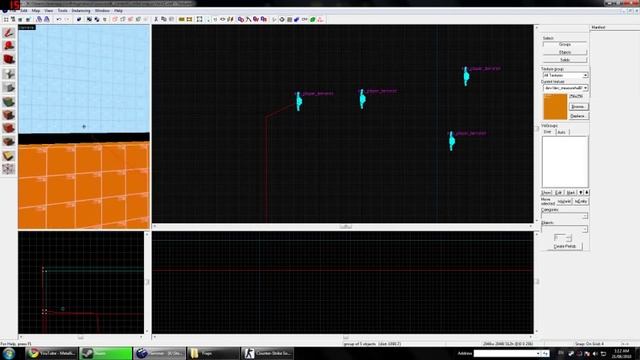Click the toEntity move selected button
The width and height of the screenshot is (640, 360).
pyautogui.click(x=581, y=202)
